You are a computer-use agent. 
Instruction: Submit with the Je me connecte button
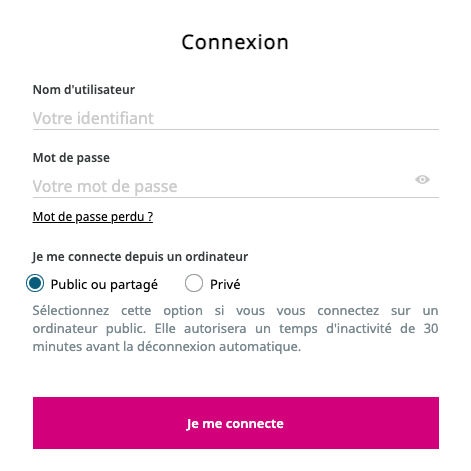pos(236,423)
